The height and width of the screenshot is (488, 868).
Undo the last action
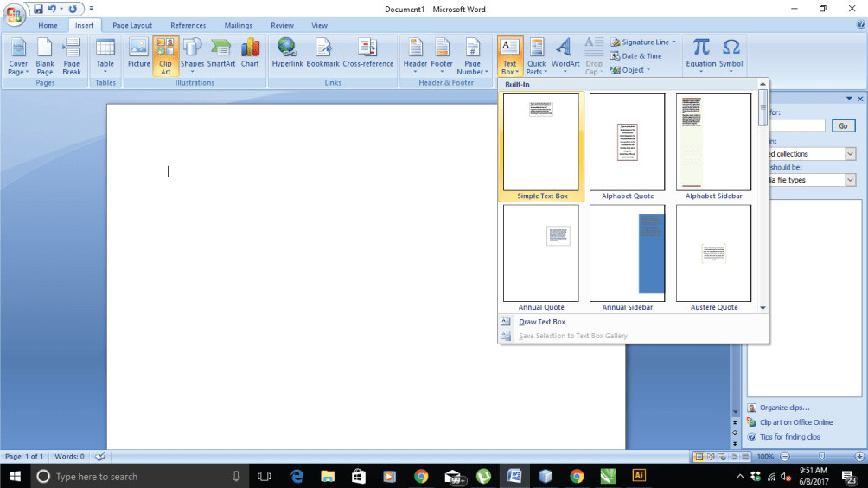(52, 9)
